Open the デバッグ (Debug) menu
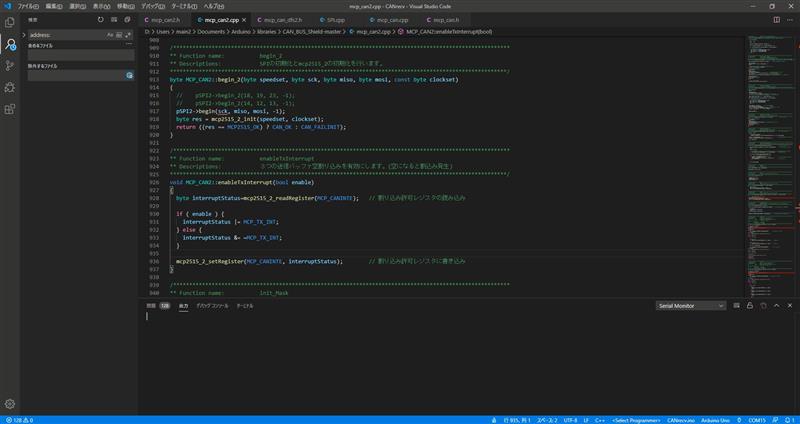Screen dimensions: 800x424 (153, 7)
